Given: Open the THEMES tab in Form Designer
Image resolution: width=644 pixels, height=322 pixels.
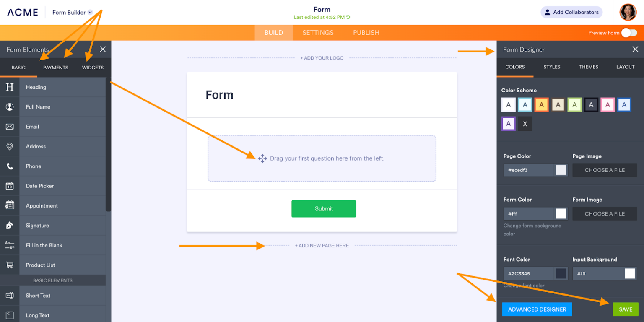Looking at the screenshot, I should pyautogui.click(x=588, y=67).
